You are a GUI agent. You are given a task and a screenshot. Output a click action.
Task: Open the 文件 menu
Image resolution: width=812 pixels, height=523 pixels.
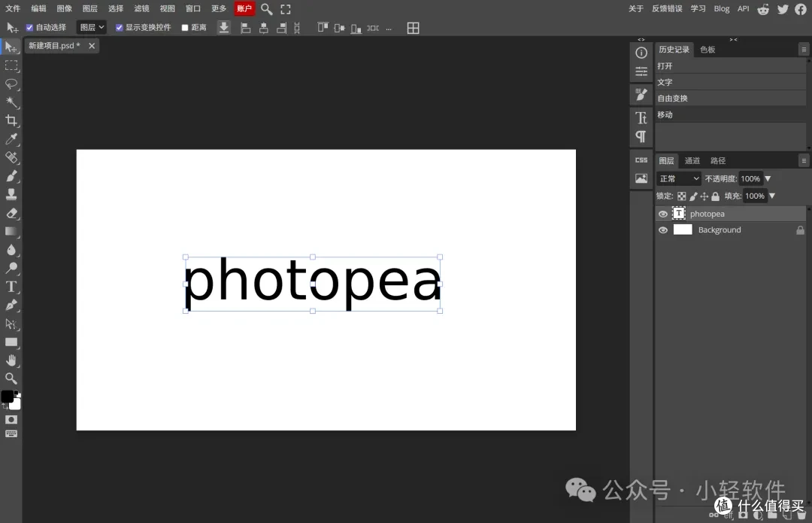pos(13,9)
